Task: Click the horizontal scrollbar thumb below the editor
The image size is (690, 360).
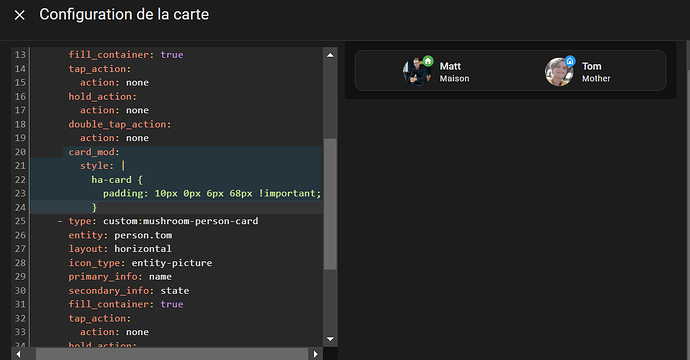Action: (172, 354)
